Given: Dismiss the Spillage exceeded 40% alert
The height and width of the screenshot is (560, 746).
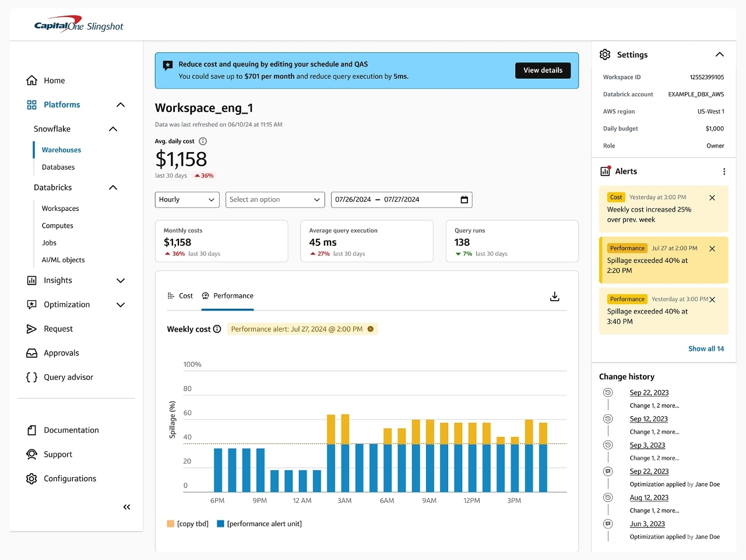Looking at the screenshot, I should pos(712,249).
